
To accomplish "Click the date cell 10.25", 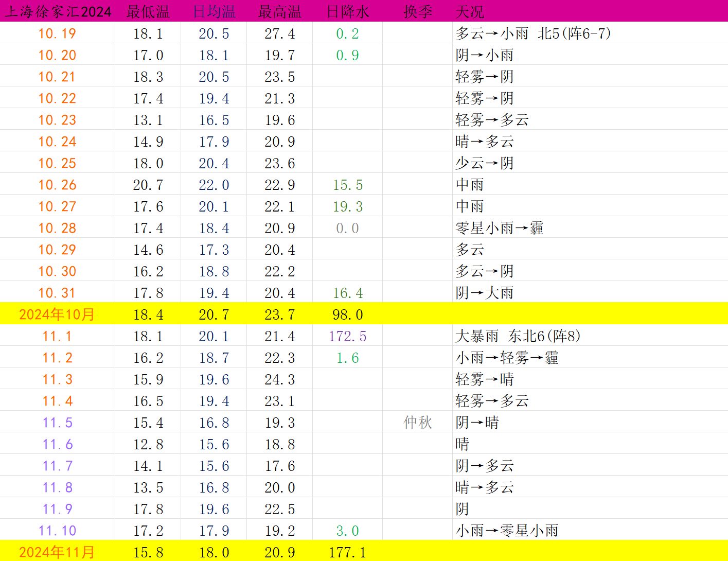I will [57, 163].
